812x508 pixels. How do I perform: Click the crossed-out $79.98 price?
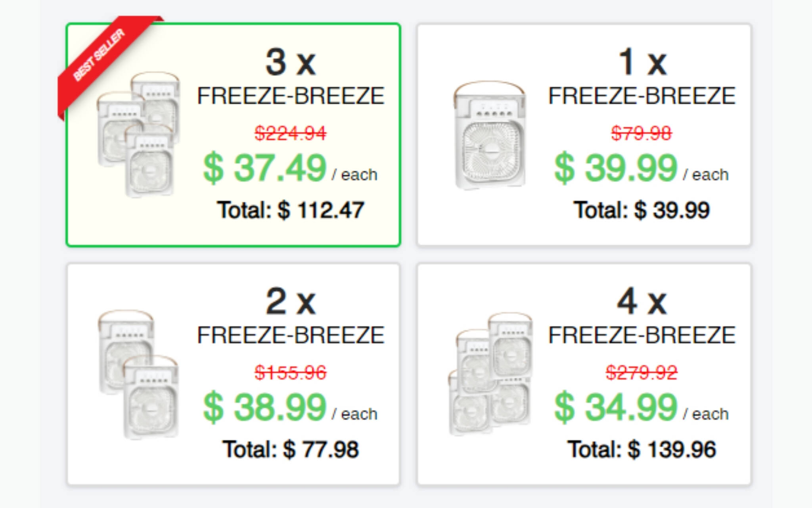tap(641, 133)
